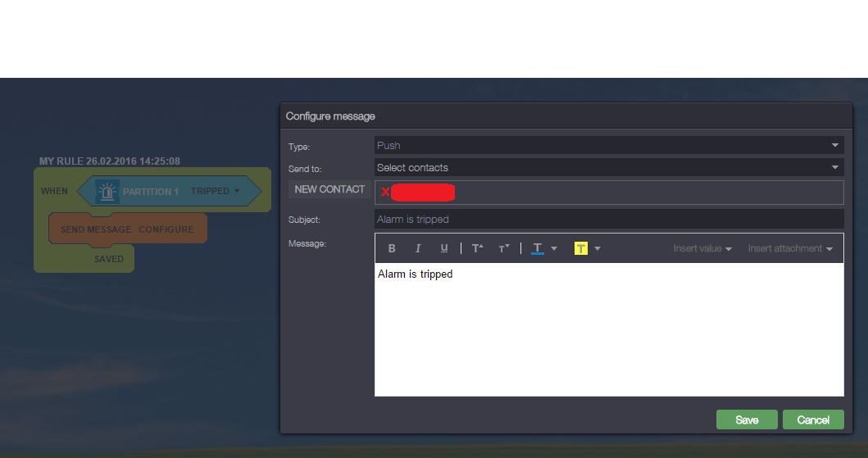The image size is (868, 458).
Task: Open the highlight color dropdown arrow
Action: point(598,248)
